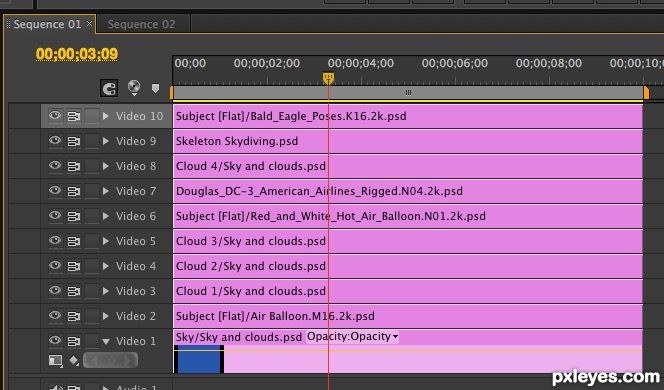
Task: Click the Set Encore Chapter Marker icon
Action: (x=134, y=87)
